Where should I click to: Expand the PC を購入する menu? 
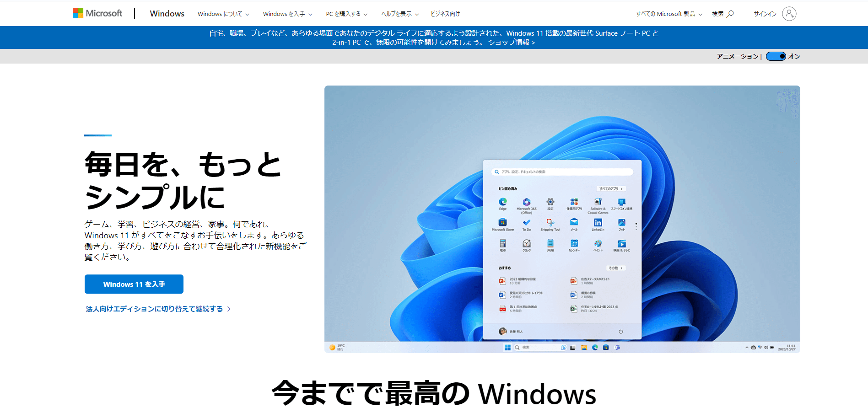346,14
